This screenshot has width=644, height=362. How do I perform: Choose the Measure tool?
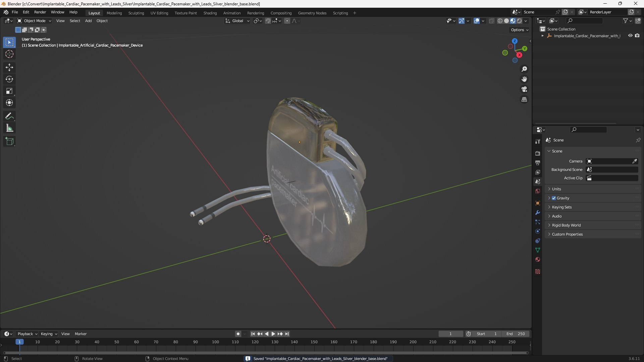click(x=9, y=128)
